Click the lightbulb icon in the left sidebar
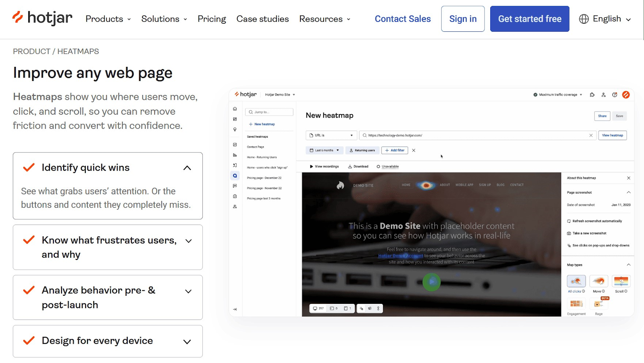Viewport: 644px width, 363px height. pyautogui.click(x=235, y=129)
